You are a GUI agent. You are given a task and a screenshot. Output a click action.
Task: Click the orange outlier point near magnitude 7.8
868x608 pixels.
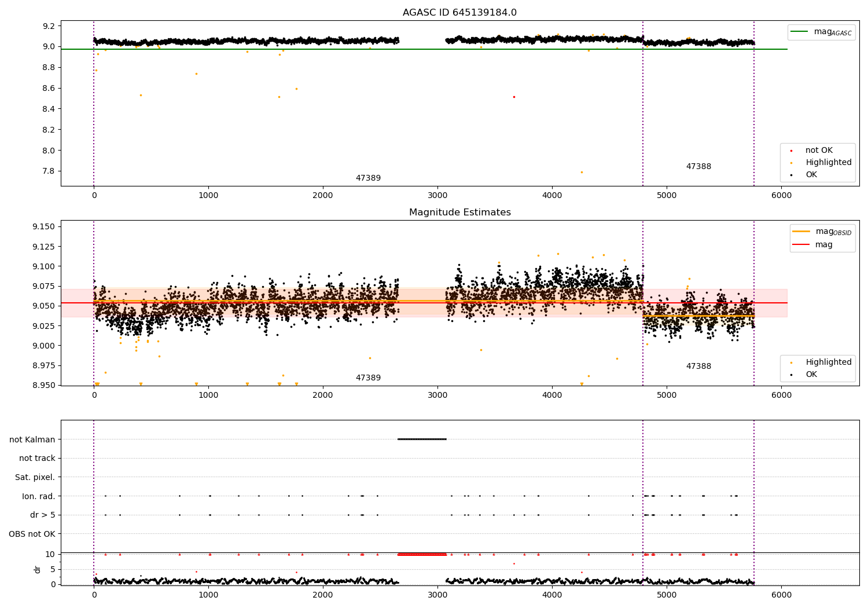tap(582, 172)
